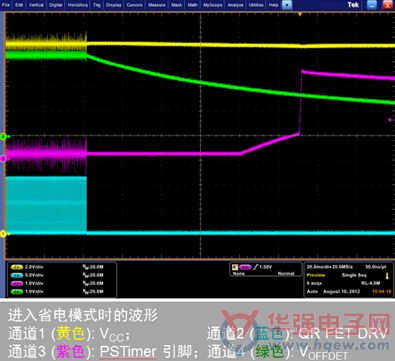Screen dimensions: 395x361
Task: Open the File menu
Action: 6,5
